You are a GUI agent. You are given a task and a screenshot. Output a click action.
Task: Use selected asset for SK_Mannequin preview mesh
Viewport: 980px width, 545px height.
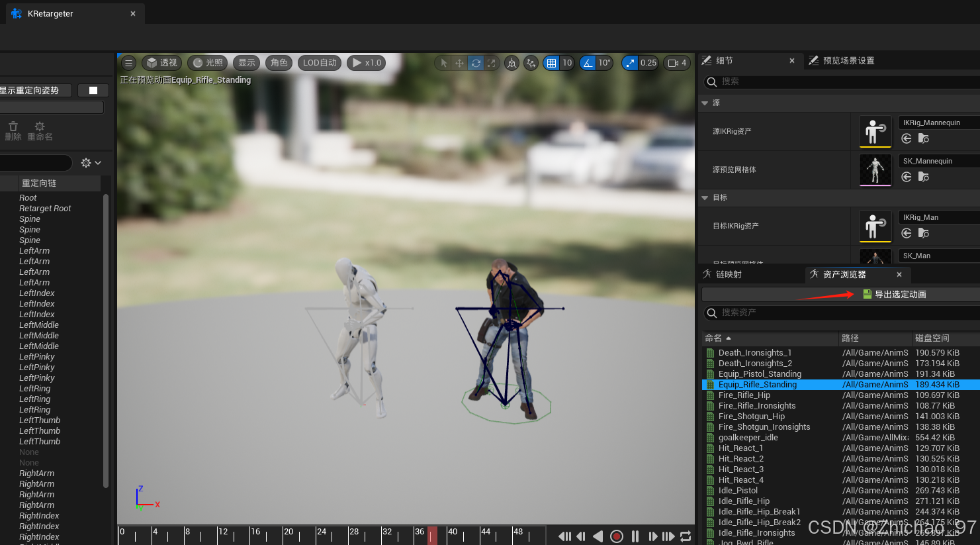pos(907,177)
